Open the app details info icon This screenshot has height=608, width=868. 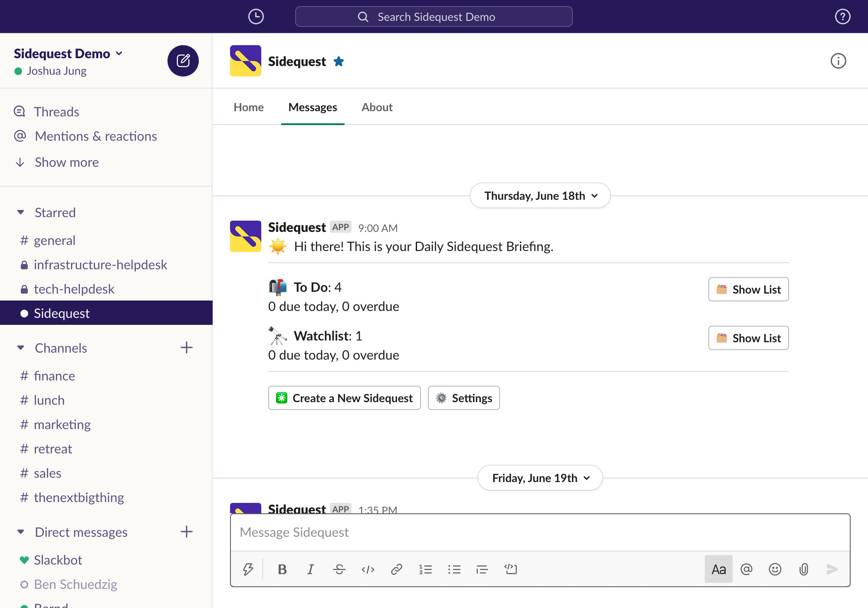(x=838, y=61)
